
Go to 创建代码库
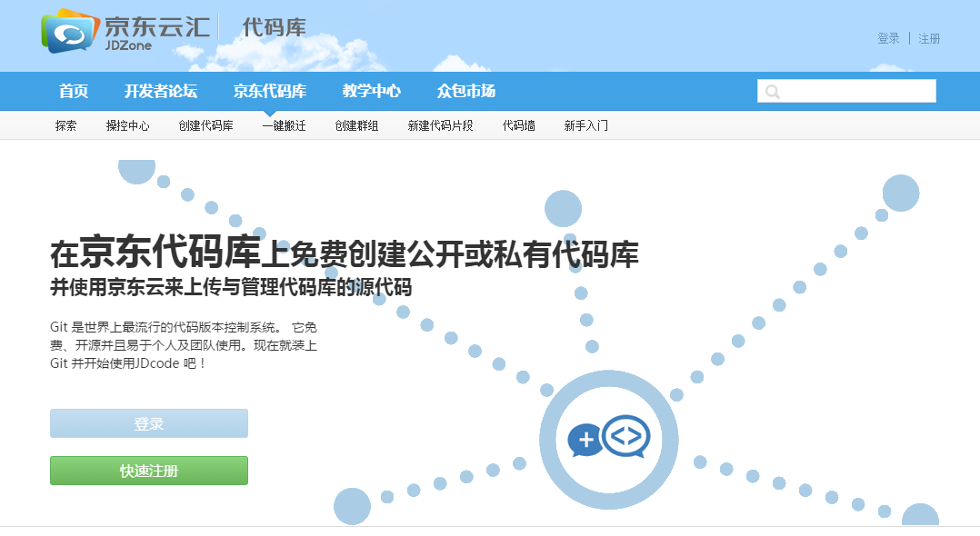pyautogui.click(x=206, y=125)
